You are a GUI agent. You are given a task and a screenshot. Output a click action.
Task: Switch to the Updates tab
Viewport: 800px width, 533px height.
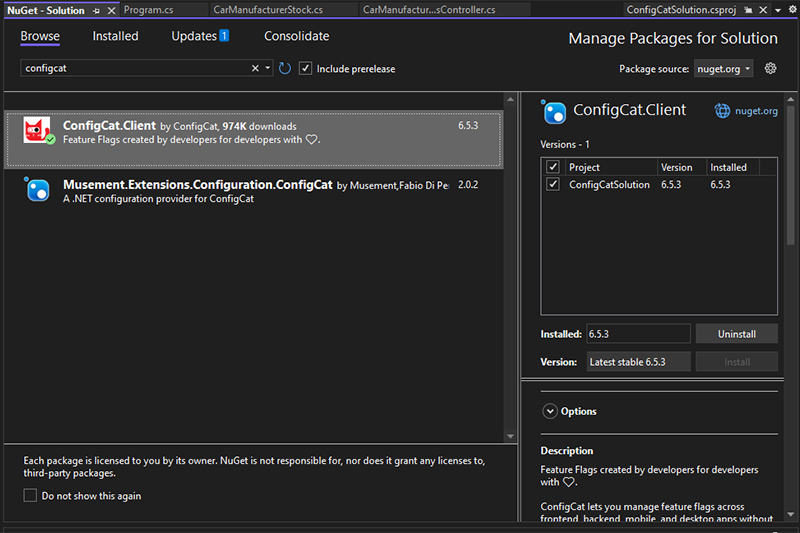click(x=194, y=36)
